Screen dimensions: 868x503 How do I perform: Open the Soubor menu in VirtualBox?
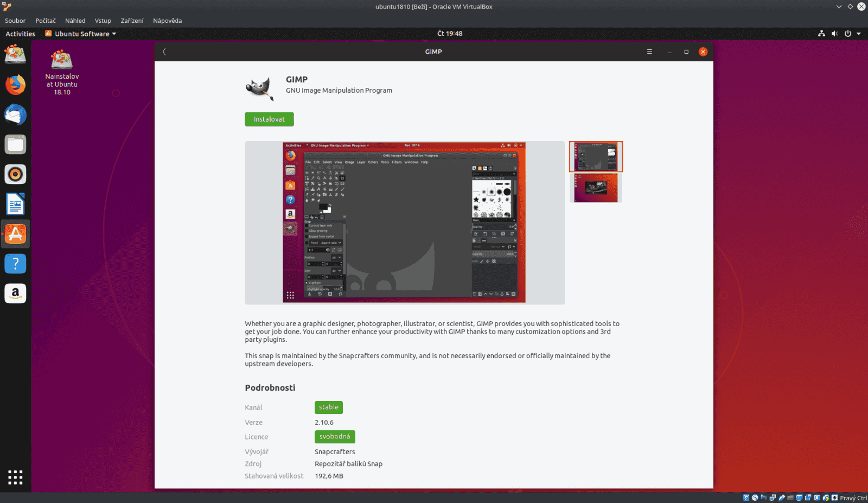[15, 20]
